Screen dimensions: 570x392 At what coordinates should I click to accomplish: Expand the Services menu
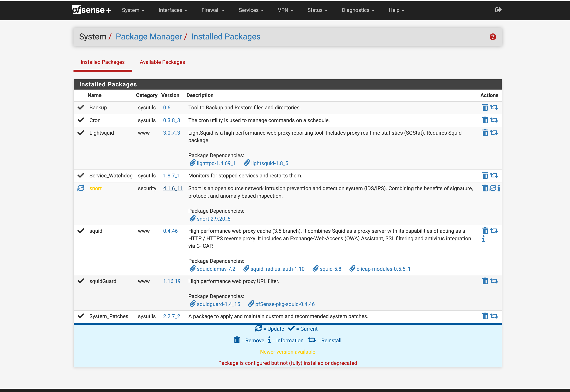pos(251,10)
